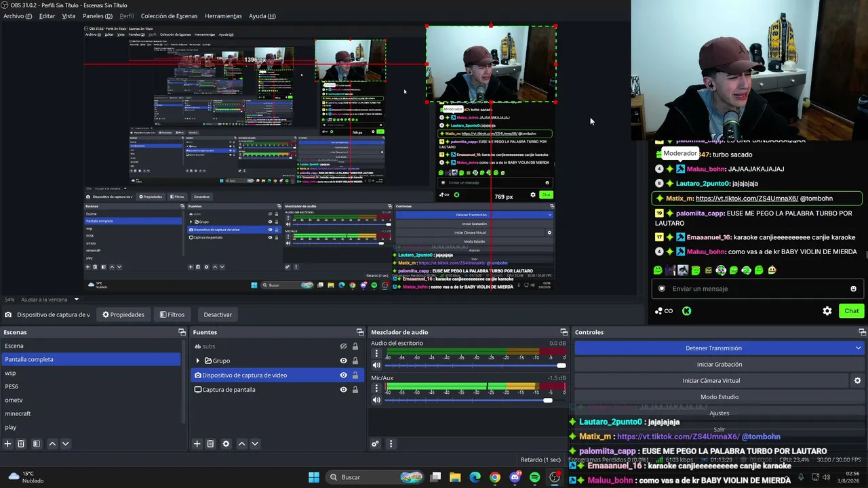Open virtual camera settings gear icon
Screen dimensions: 868x488
pos(857,381)
